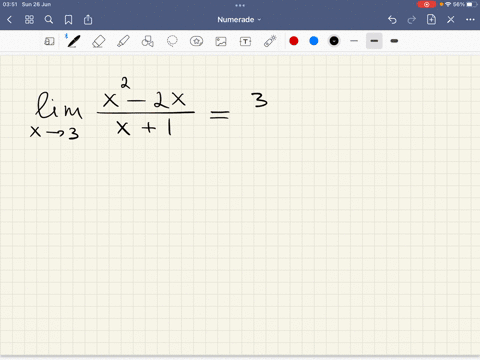The width and height of the screenshot is (480, 360).
Task: Select the thinnest stroke width
Action: pos(354,41)
